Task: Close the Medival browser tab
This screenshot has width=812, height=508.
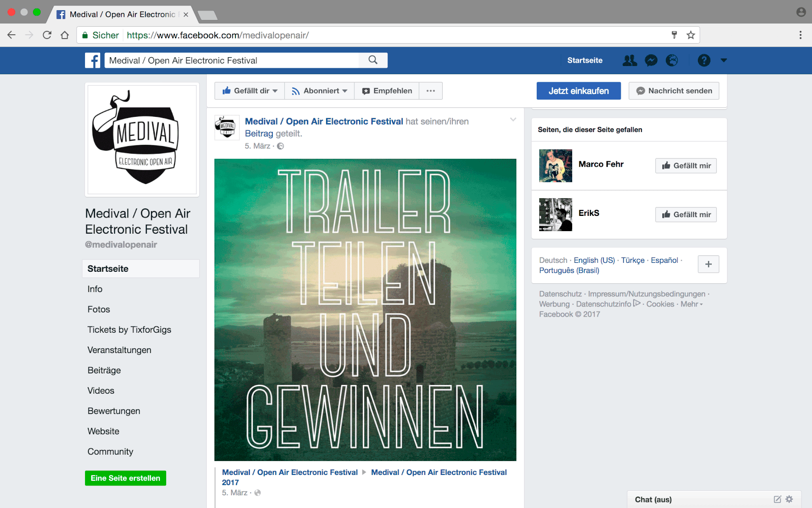Action: 186,14
